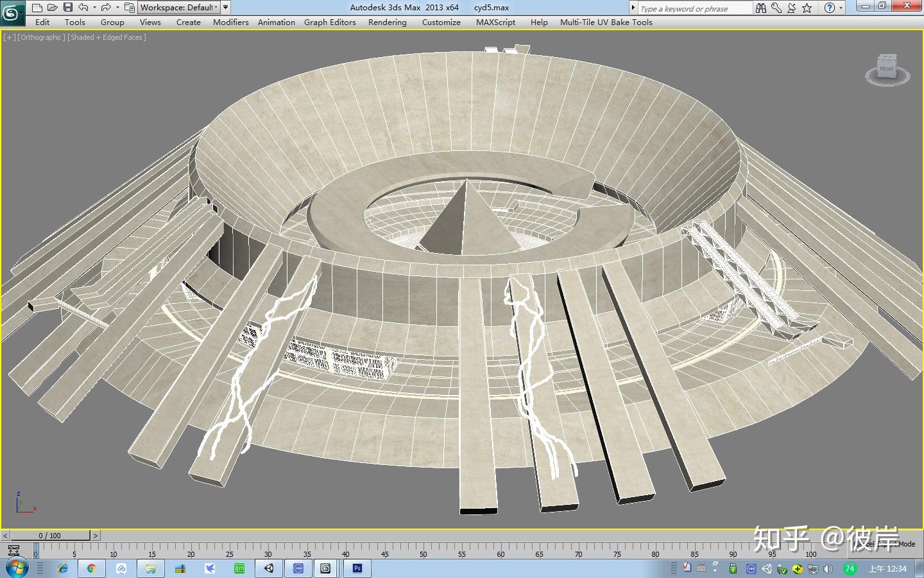Expand the Help dropdown arrow

point(841,8)
